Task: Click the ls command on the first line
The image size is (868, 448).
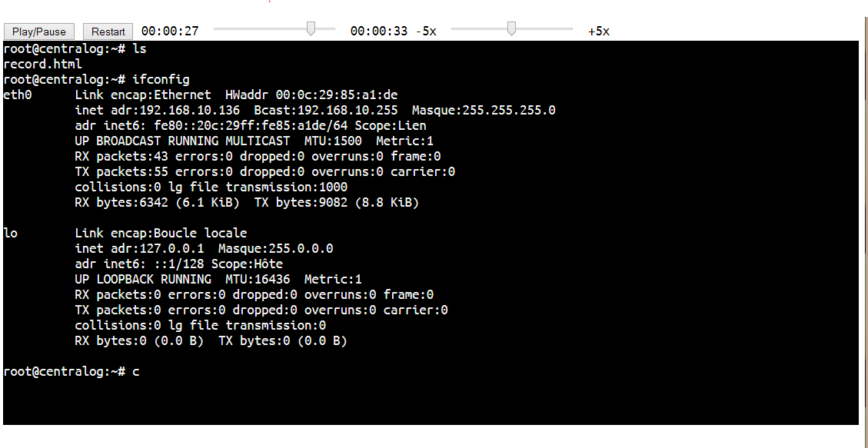Action: pos(139,48)
